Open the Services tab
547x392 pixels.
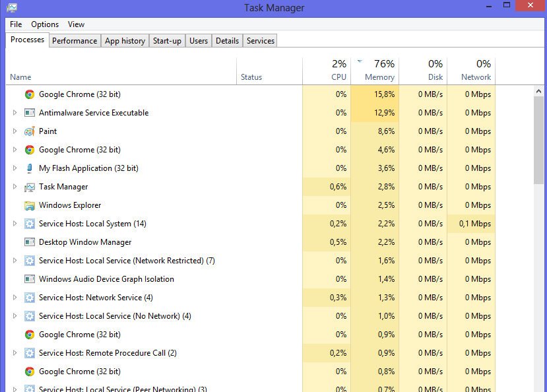coord(260,41)
